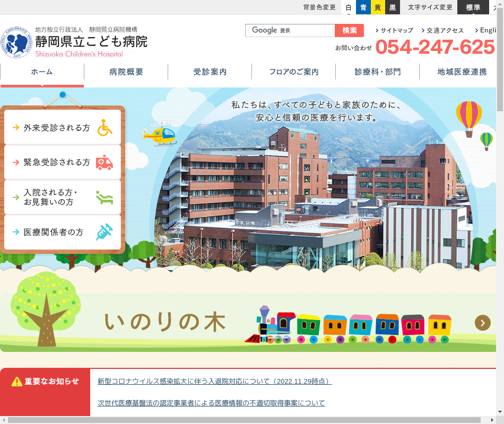Open the 受診案内 menu tab
Screen dimensions: 504x424
tap(210, 72)
